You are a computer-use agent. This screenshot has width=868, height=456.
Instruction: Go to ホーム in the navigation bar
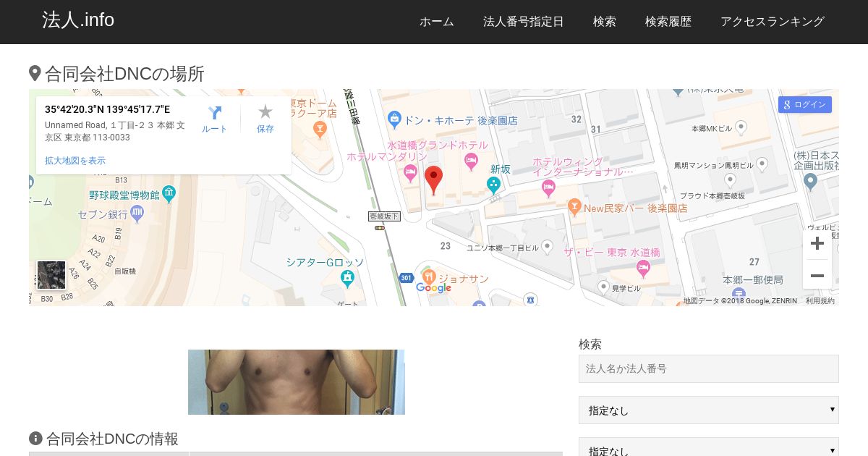(437, 22)
